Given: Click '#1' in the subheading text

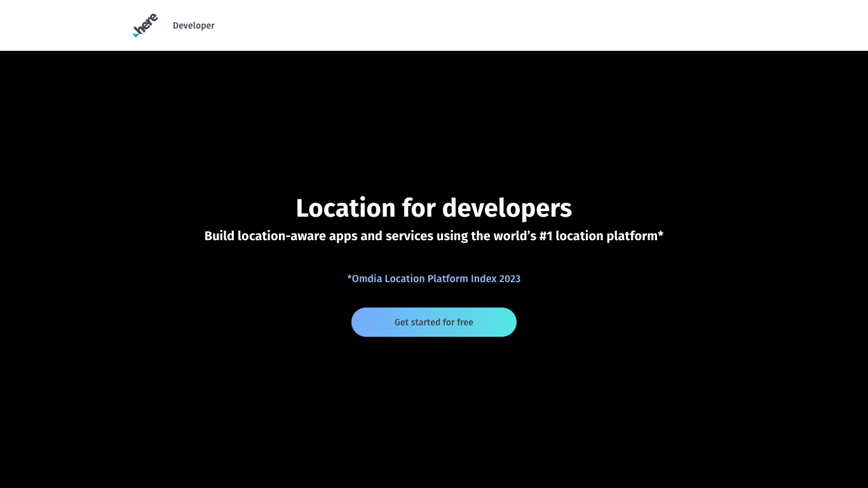Looking at the screenshot, I should click(546, 236).
